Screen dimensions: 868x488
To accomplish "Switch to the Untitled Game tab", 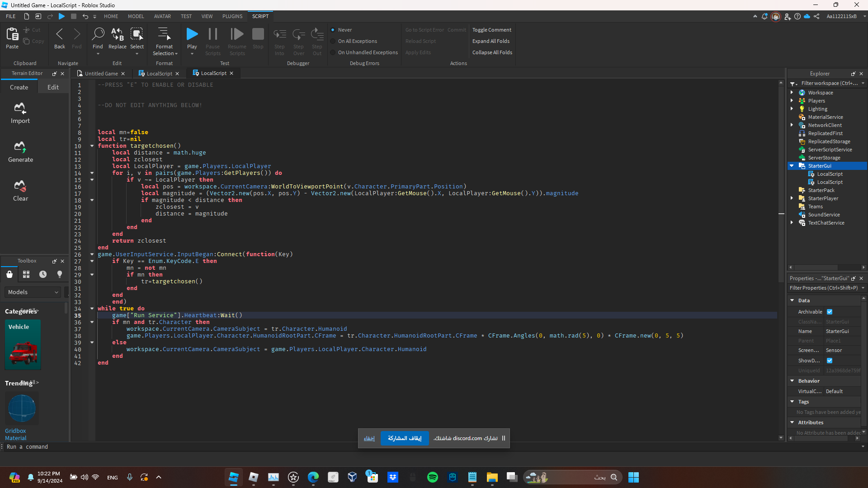I will coord(101,74).
